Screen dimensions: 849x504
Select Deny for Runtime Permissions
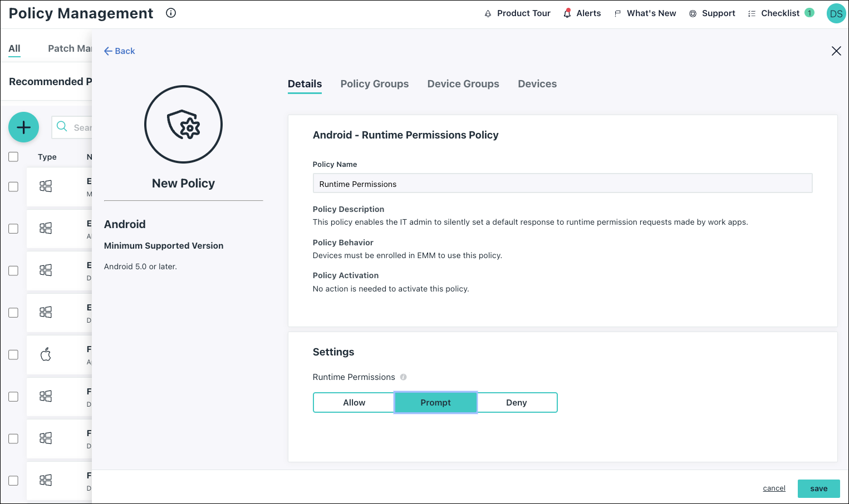point(516,403)
